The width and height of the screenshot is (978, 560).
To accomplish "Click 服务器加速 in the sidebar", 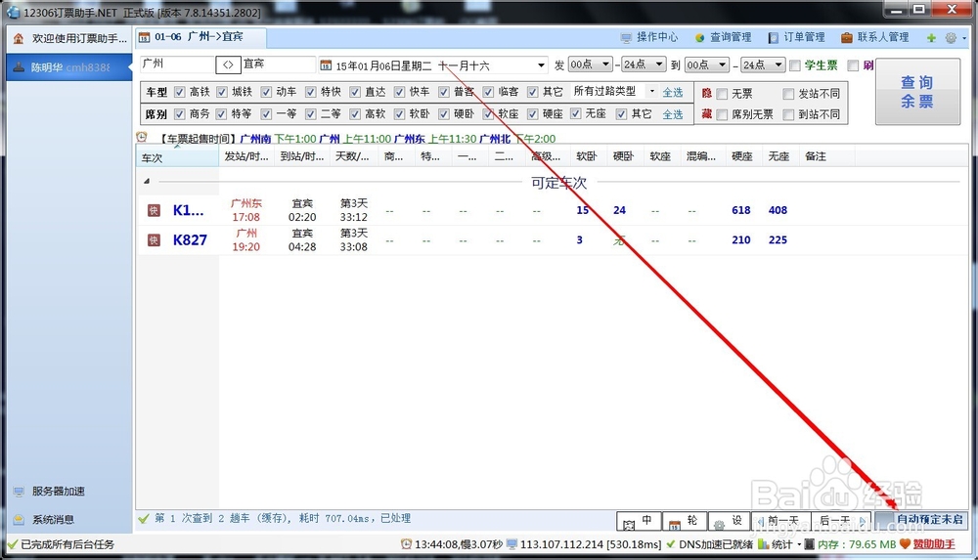I will tap(58, 492).
